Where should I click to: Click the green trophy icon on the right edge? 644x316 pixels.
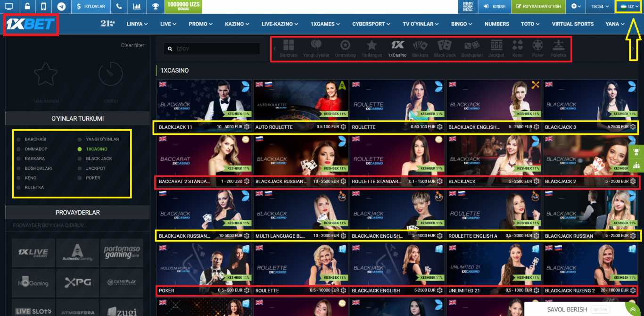click(x=636, y=152)
